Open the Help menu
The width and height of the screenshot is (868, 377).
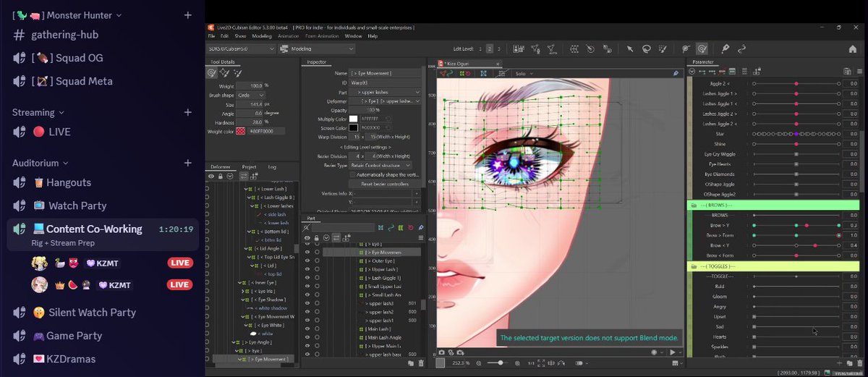click(x=373, y=35)
